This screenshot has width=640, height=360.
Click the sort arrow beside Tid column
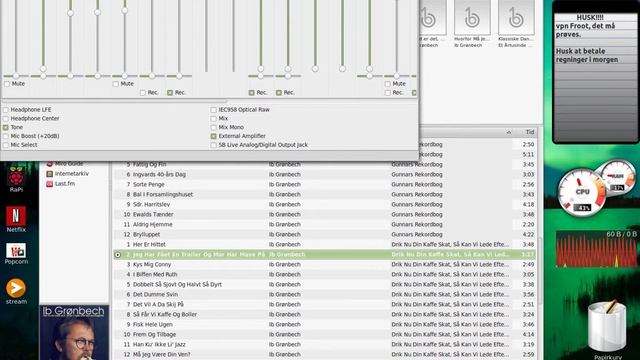tap(509, 132)
